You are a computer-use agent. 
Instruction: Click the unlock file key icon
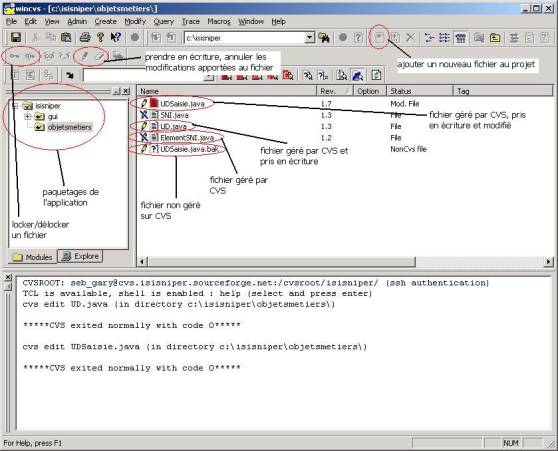30,56
